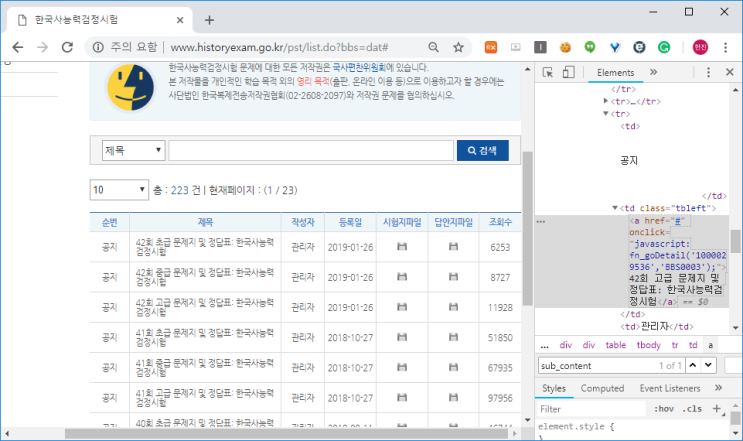This screenshot has width=743, height=441.
Task: Open the Event Listeners tab
Action: 669,388
